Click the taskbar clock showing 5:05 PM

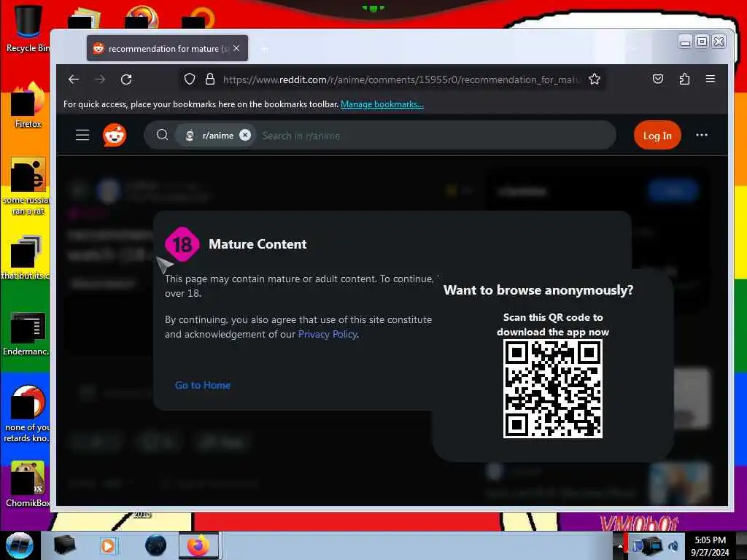[710, 546]
